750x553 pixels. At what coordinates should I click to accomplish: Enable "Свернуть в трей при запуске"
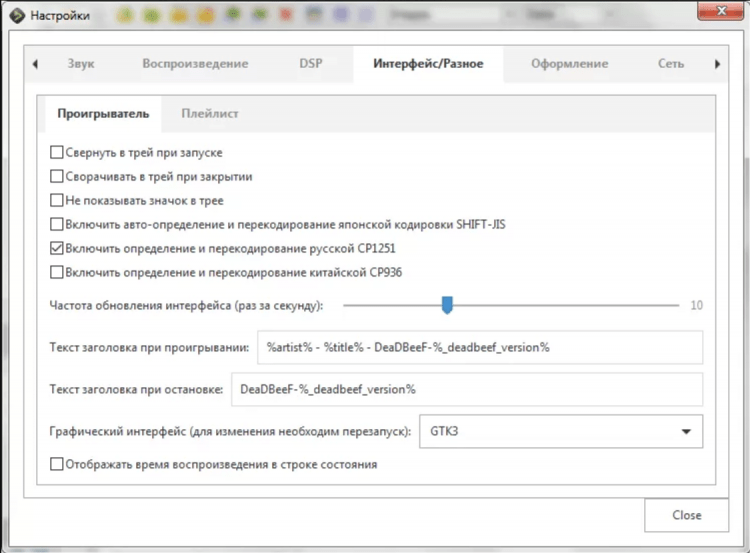(x=56, y=153)
